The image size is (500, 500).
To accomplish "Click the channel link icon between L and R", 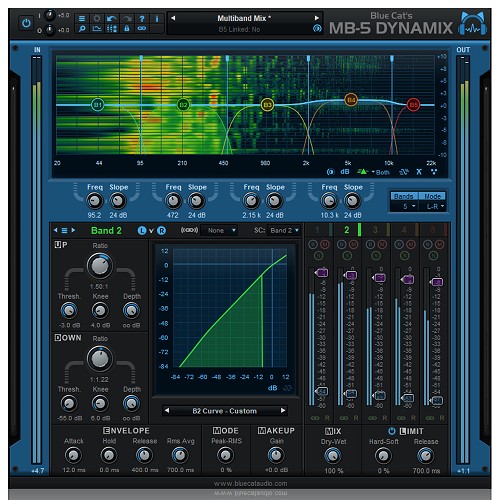I will [x=152, y=231].
